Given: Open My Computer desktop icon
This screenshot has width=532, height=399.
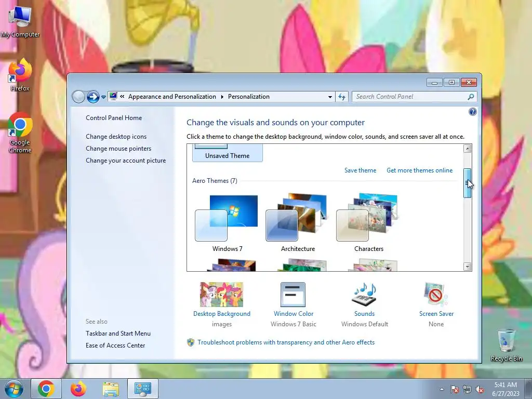Looking at the screenshot, I should pyautogui.click(x=20, y=22).
